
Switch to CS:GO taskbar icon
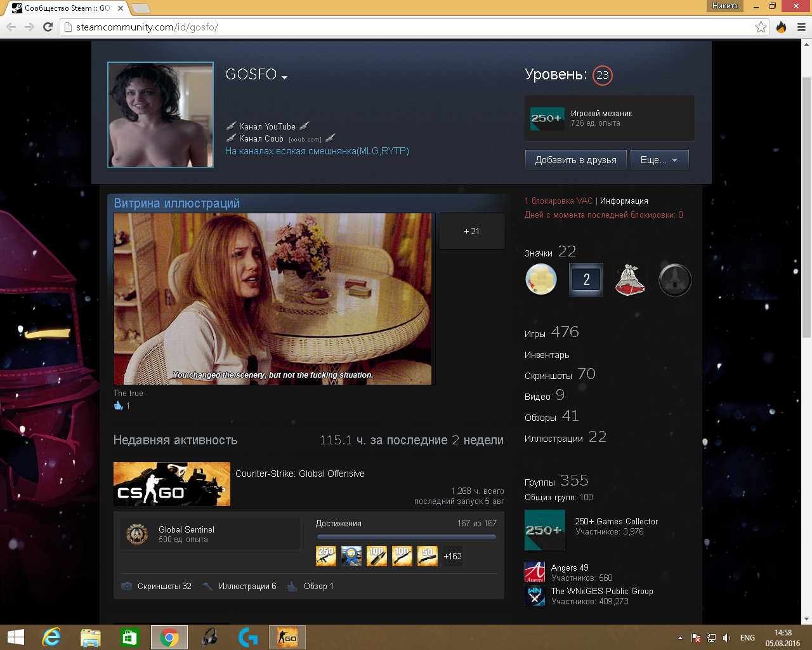point(287,637)
